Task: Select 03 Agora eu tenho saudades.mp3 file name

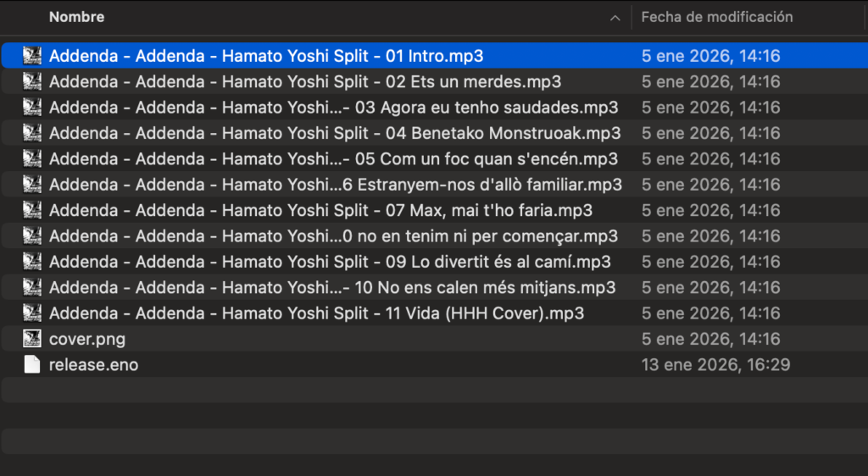Action: [x=333, y=108]
